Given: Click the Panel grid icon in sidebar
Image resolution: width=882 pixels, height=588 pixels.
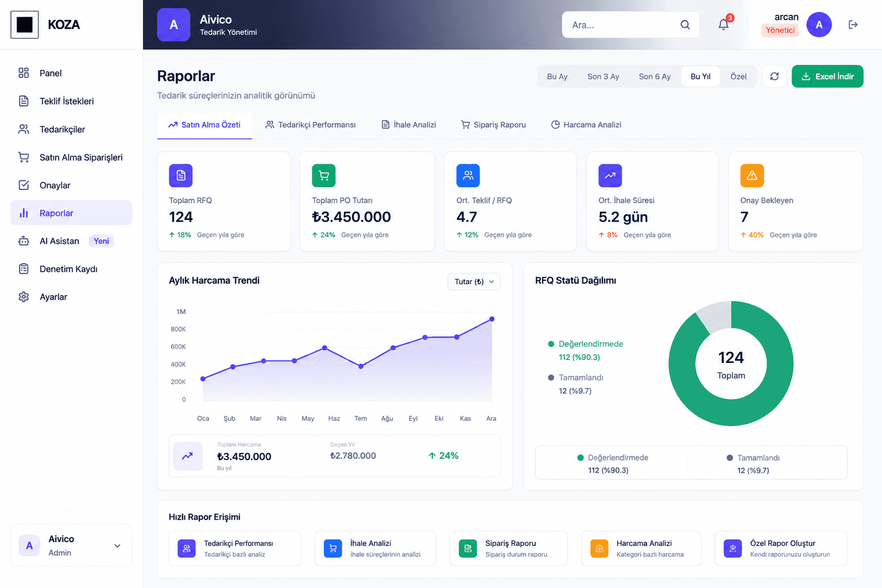Looking at the screenshot, I should pyautogui.click(x=24, y=73).
